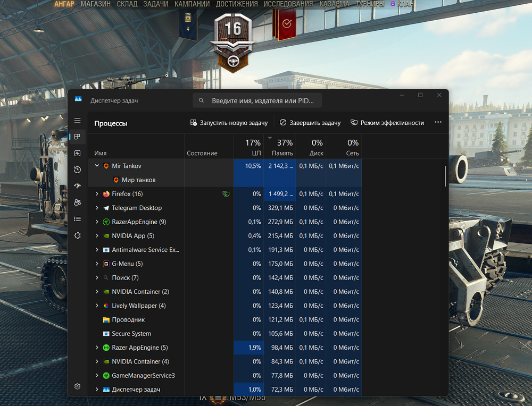532x406 pixels.
Task: Open the three-dots more options menu
Action: coord(438,122)
